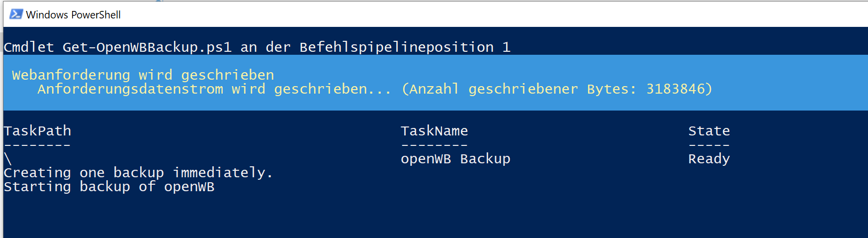This screenshot has width=868, height=238.
Task: Click the word Cmdlet in first line
Action: point(29,47)
